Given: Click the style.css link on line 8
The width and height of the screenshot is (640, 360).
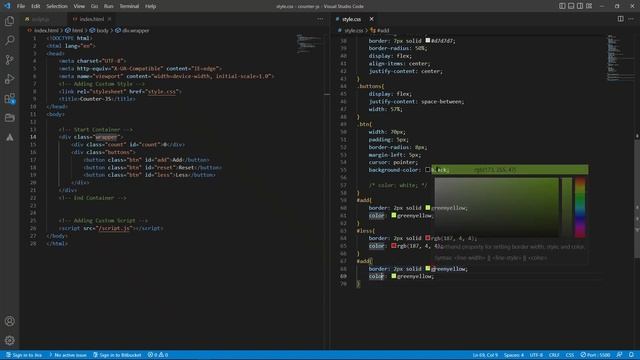Looking at the screenshot, I should 162,91.
